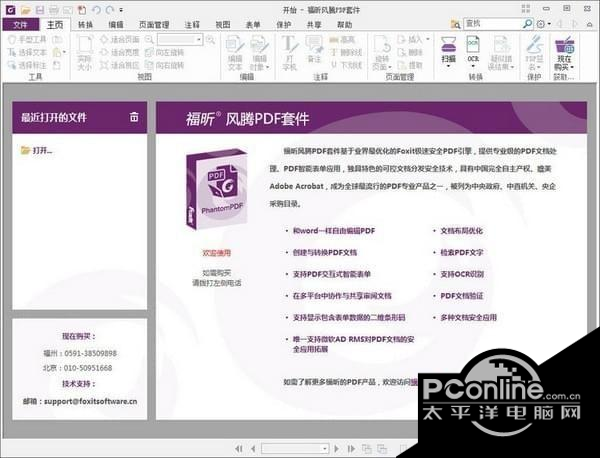Switch to the 帮助 tab
Image resolution: width=600 pixels, height=458 pixels.
[344, 24]
